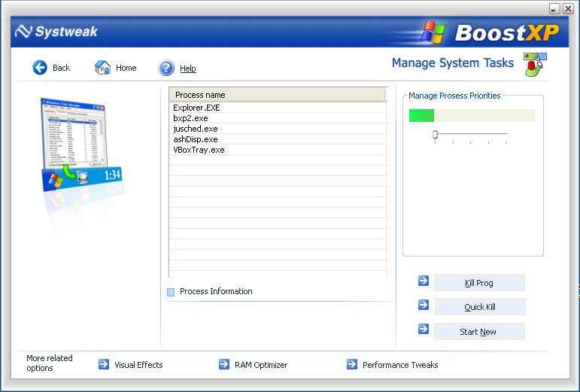Viewport: 580px width, 392px height.
Task: Open Performance Tweaks related option
Action: [x=400, y=365]
